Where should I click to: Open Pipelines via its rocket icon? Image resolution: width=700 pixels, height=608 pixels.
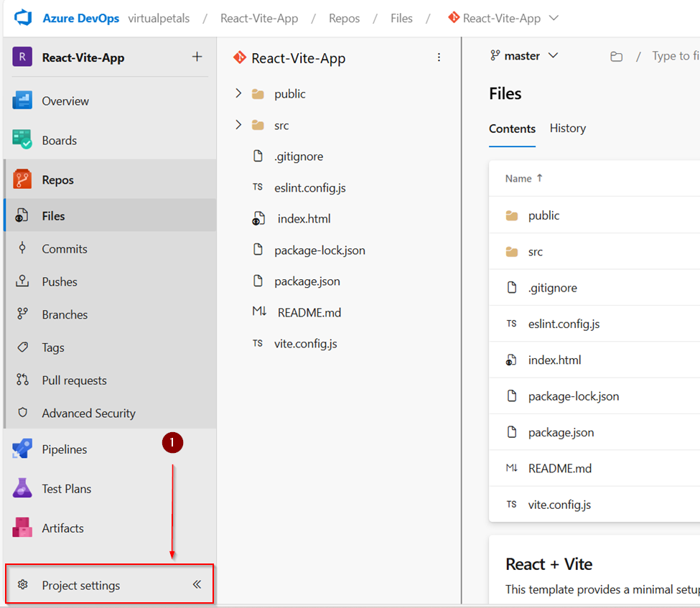[x=22, y=449]
